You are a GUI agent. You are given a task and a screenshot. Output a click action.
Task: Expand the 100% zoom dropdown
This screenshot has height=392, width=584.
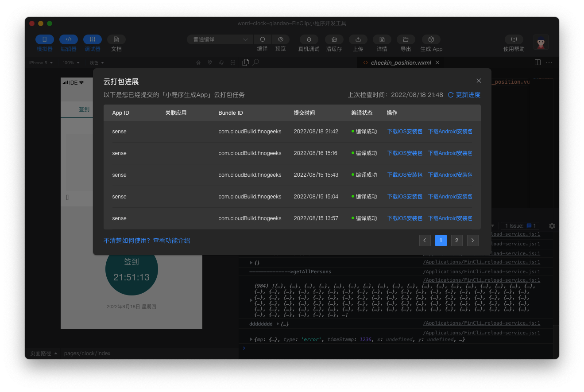pos(71,63)
